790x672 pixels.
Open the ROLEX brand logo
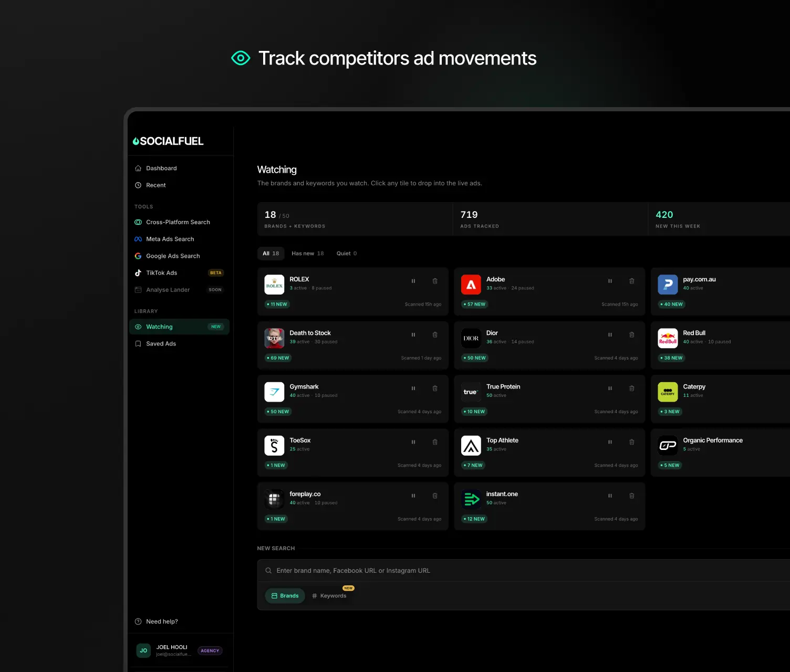click(274, 285)
